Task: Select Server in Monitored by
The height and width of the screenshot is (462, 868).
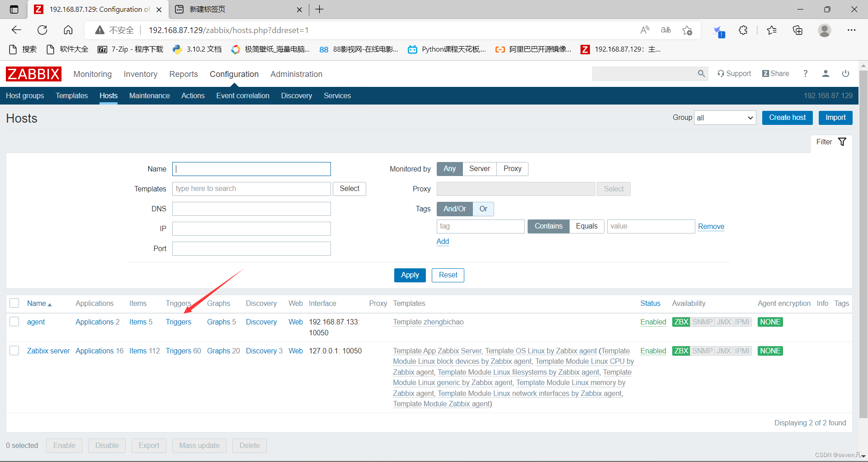Action: pyautogui.click(x=480, y=169)
